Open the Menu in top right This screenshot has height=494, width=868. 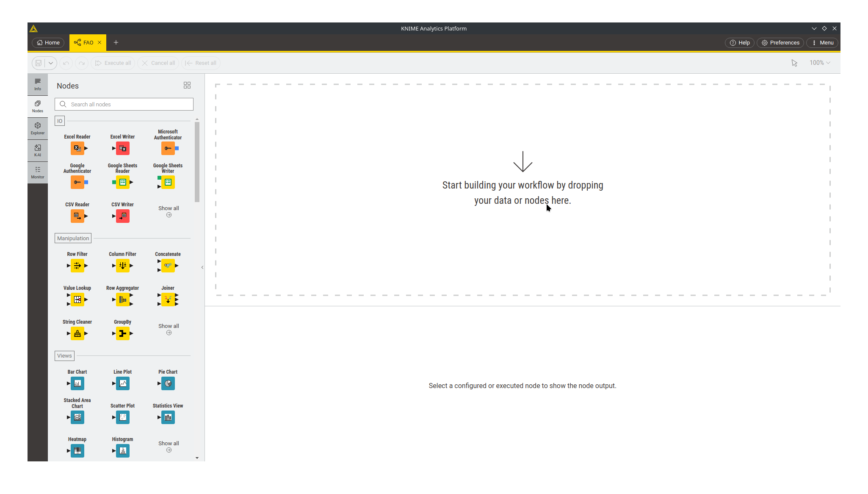click(x=822, y=42)
